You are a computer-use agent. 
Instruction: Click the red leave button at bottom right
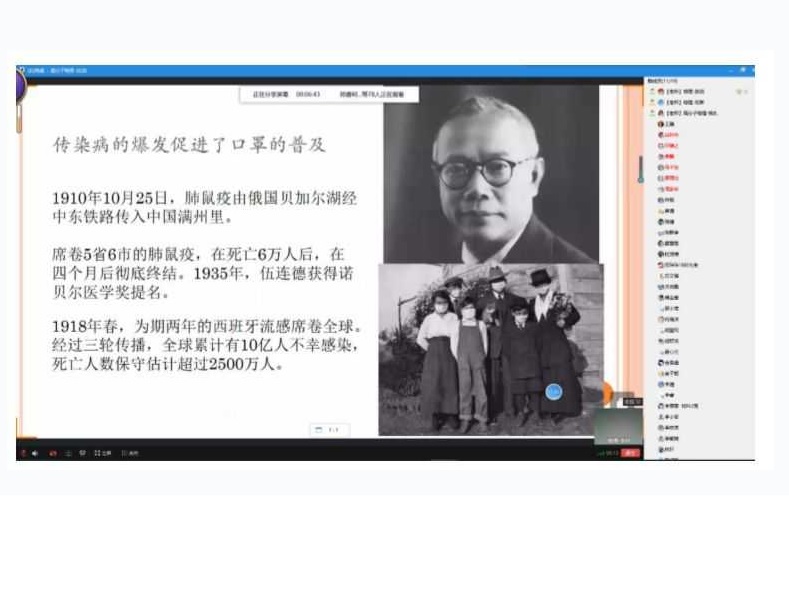tap(630, 453)
